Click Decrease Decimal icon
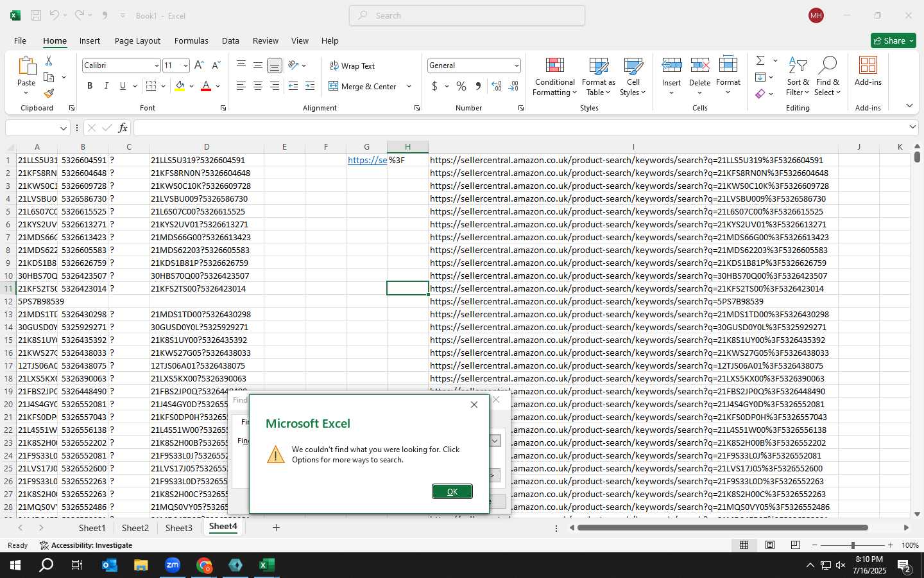 [x=513, y=86]
